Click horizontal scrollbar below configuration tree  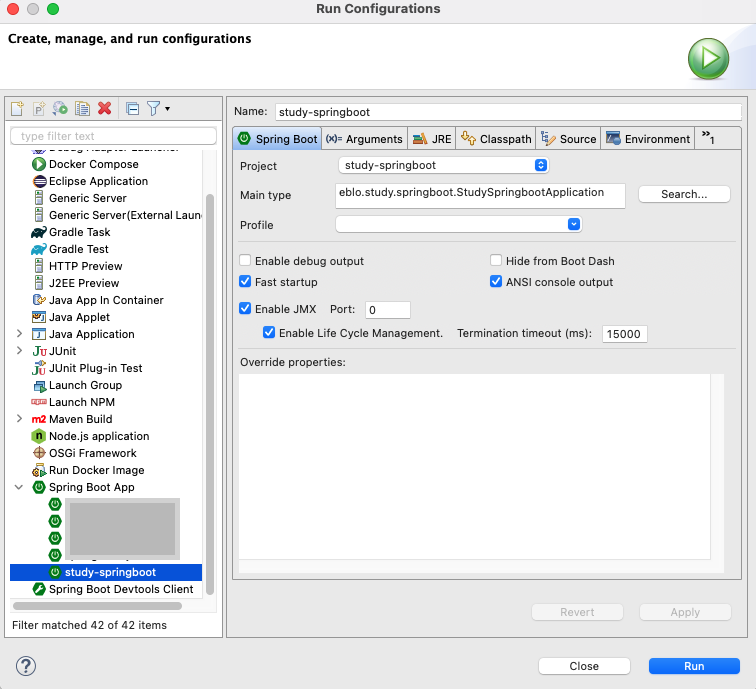pyautogui.click(x=97, y=606)
